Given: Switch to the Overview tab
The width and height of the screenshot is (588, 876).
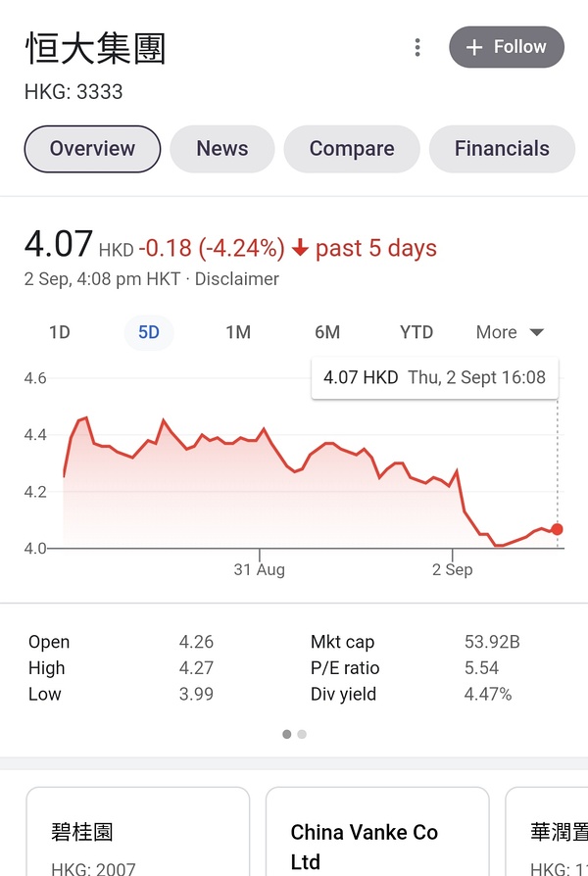Looking at the screenshot, I should (x=92, y=149).
